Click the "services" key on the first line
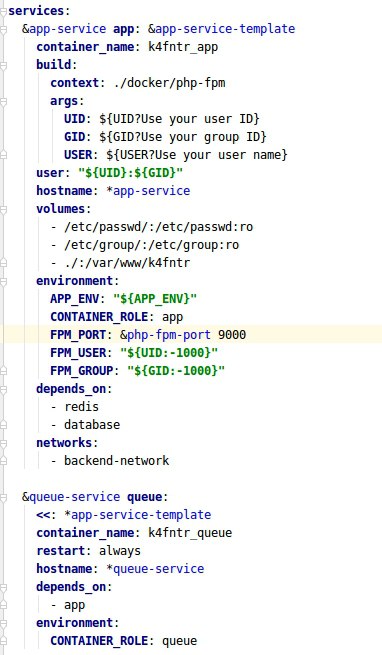The image size is (382, 655). tap(36, 11)
